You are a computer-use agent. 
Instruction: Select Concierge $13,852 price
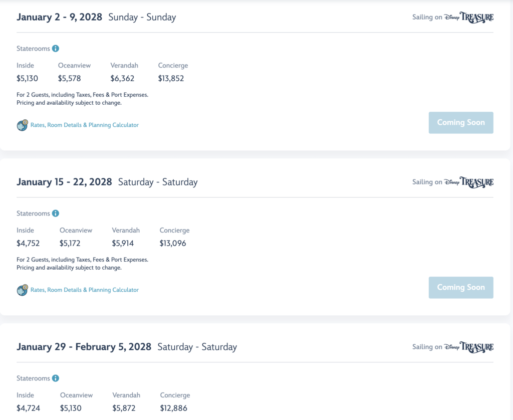171,79
